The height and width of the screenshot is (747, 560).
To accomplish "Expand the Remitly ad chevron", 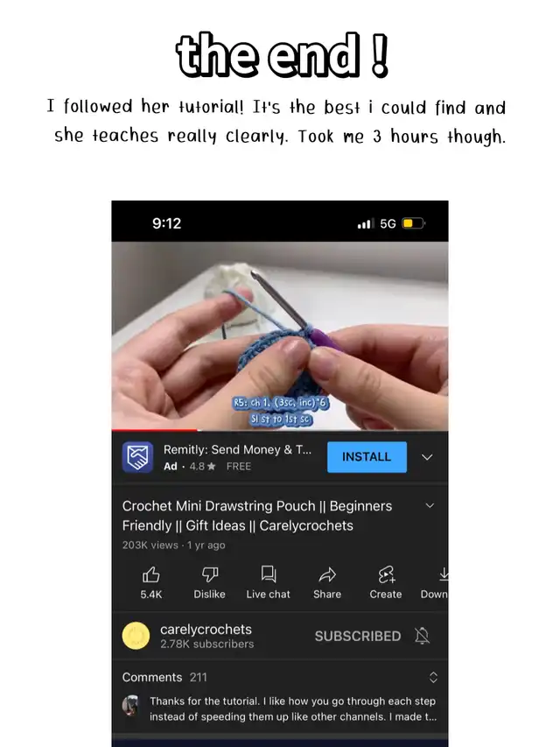I will click(x=427, y=457).
